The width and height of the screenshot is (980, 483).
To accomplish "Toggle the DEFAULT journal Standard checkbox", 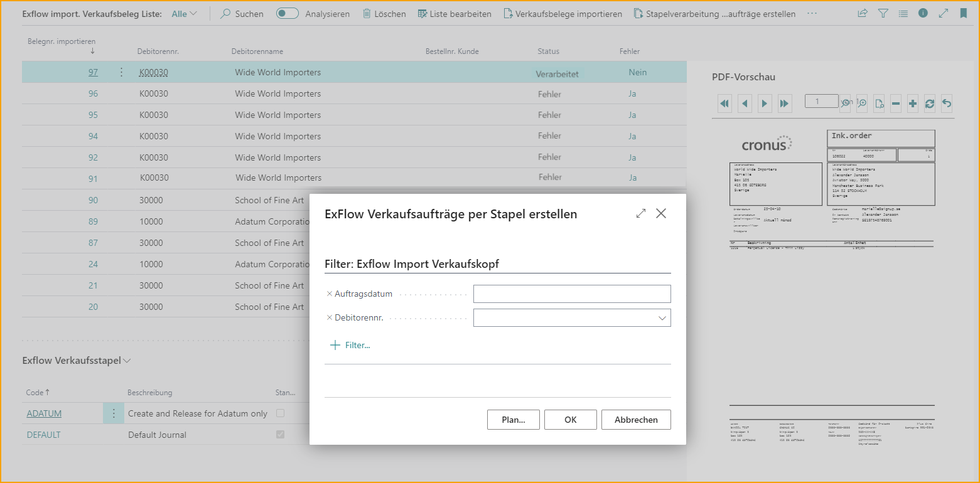I will pyautogui.click(x=280, y=435).
